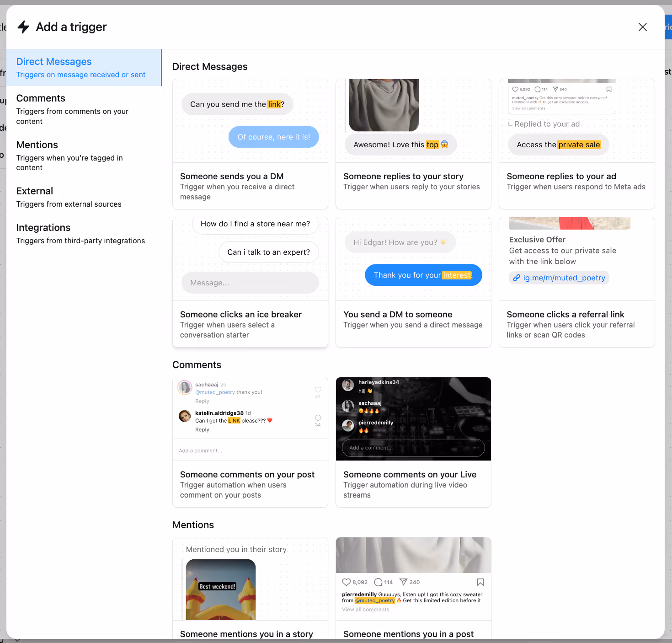672x643 pixels.
Task: Select Someone clicks an ice breaker trigger
Action: click(x=250, y=282)
